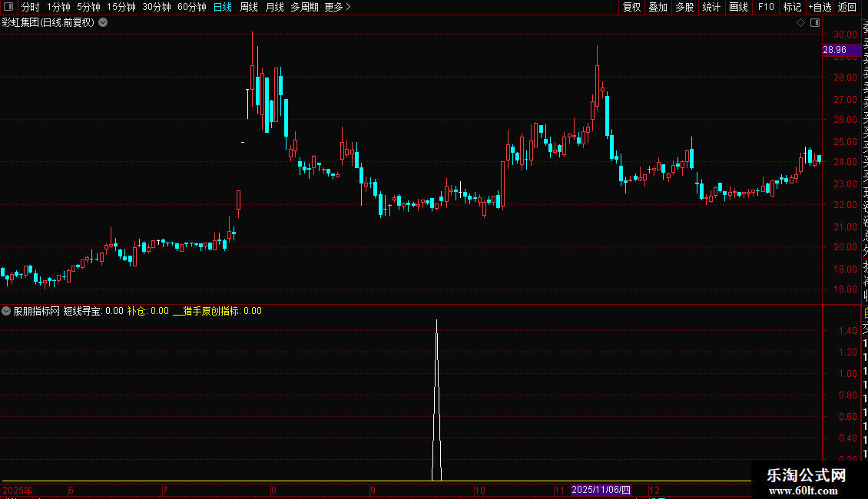Add stock with +自选 button
The image size is (868, 499).
pyautogui.click(x=820, y=7)
